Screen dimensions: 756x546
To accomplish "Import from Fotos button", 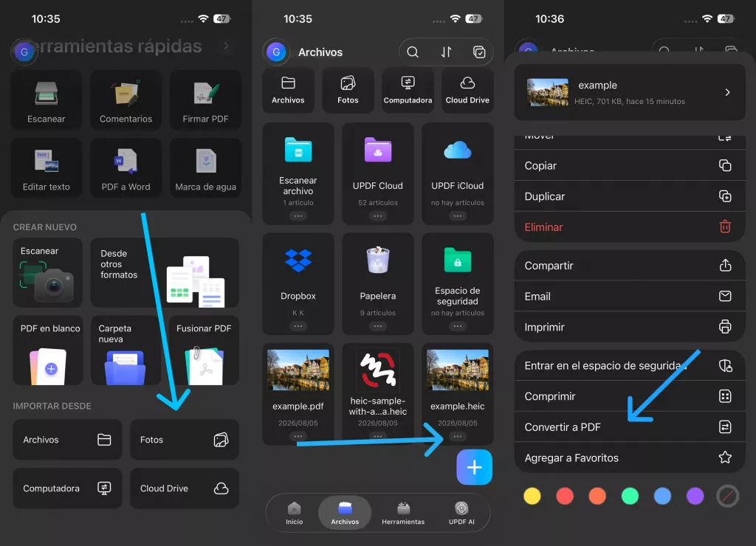I will (184, 440).
